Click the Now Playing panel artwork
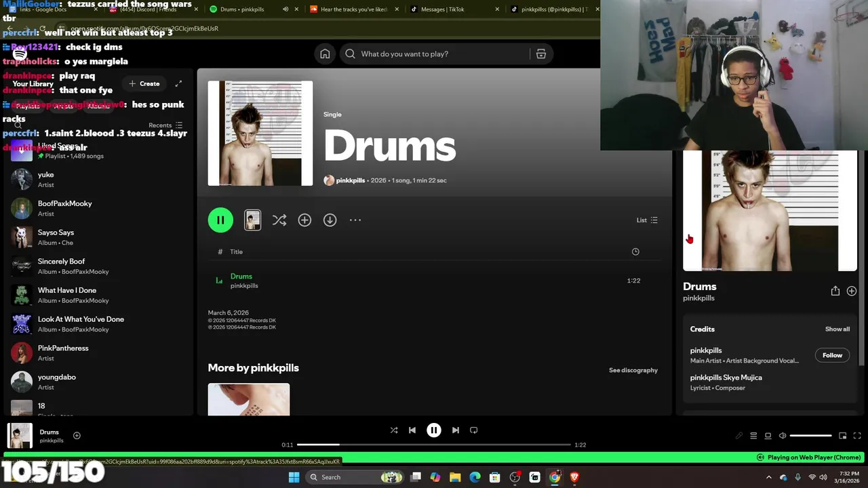 tap(770, 211)
